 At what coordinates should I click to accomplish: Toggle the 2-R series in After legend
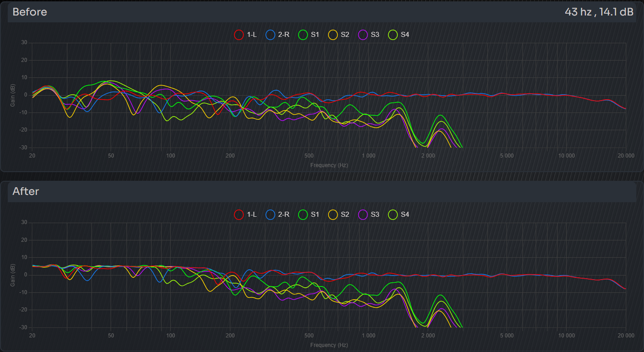(x=278, y=214)
